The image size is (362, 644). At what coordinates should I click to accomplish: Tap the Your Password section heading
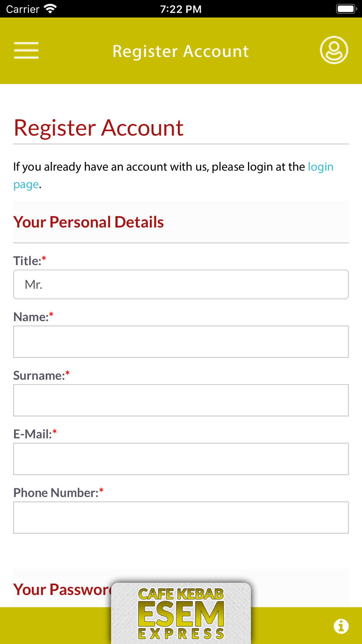[x=62, y=590]
